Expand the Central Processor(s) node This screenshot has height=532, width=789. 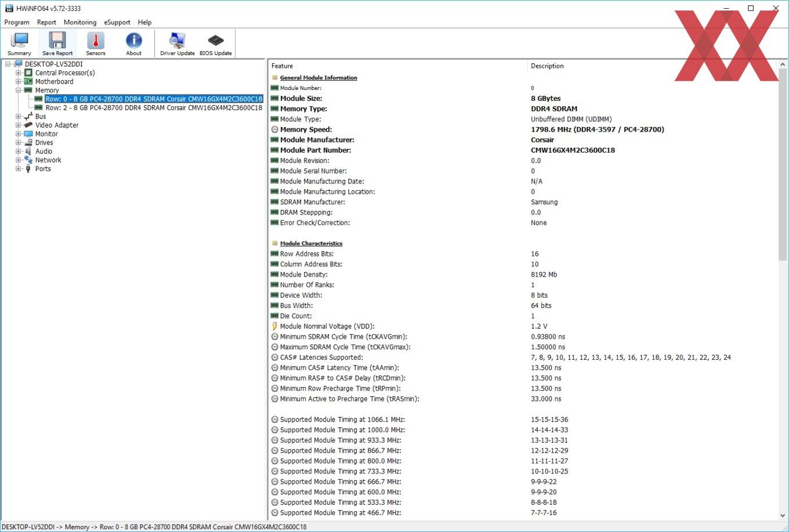pyautogui.click(x=19, y=73)
